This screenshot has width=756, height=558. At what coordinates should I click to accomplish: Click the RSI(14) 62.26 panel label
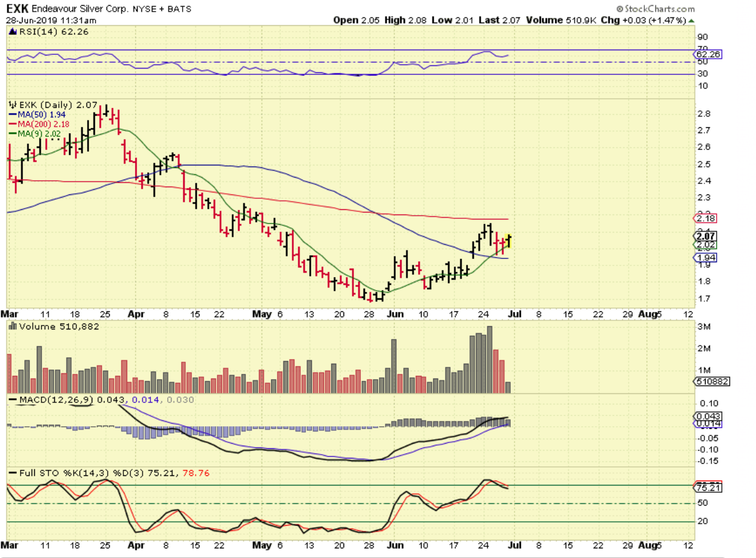pyautogui.click(x=54, y=32)
